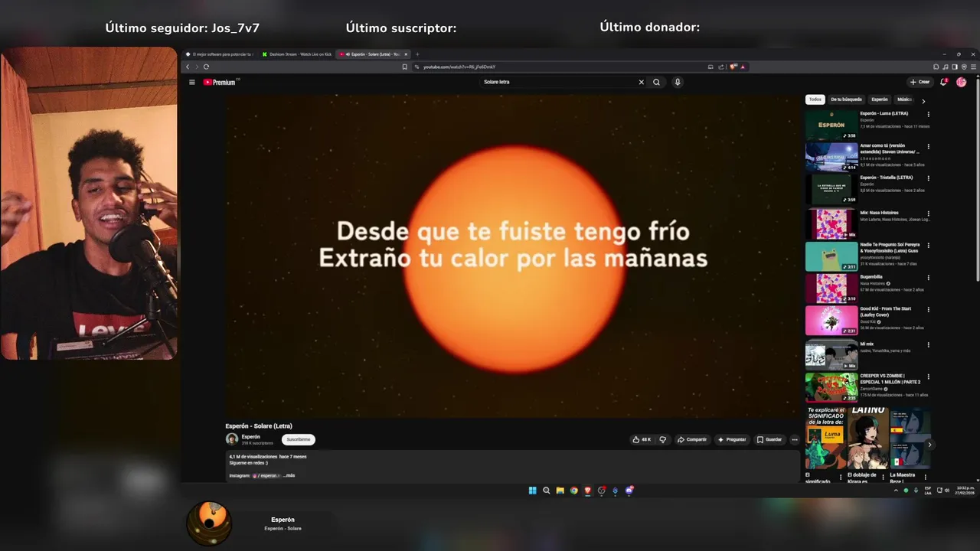Click the Brave Shields lion icon
This screenshot has height=551, width=980.
tap(733, 67)
